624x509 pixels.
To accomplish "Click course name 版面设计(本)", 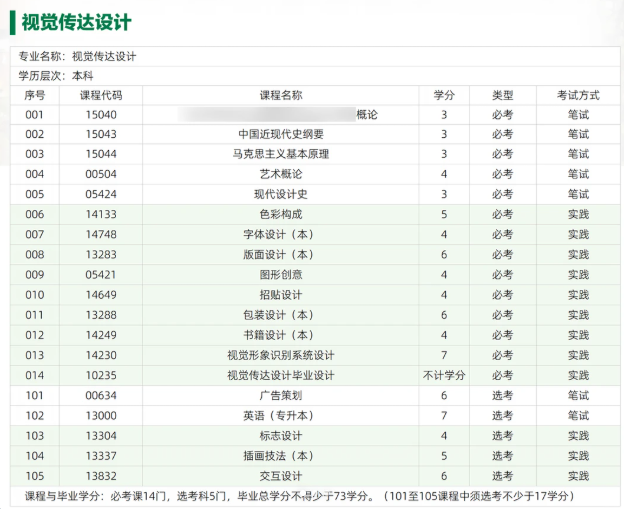I will [279, 255].
